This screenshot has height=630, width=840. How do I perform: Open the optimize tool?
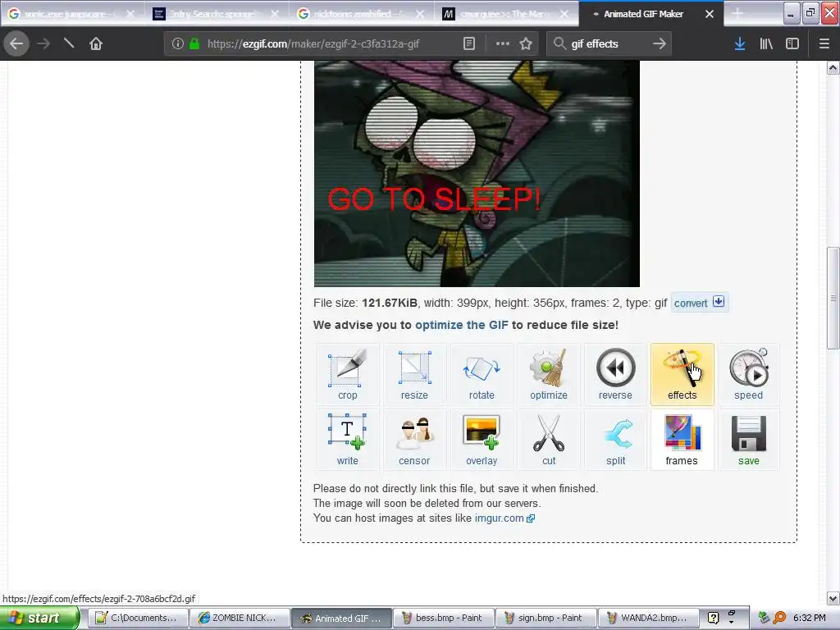point(549,374)
